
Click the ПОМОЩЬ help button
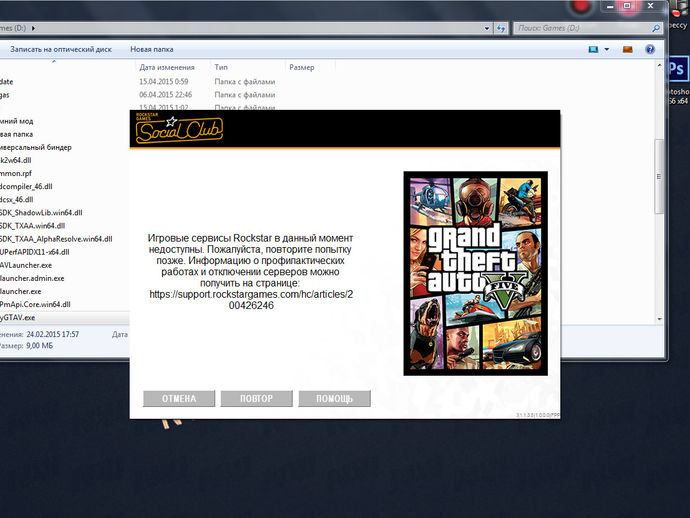coord(334,399)
